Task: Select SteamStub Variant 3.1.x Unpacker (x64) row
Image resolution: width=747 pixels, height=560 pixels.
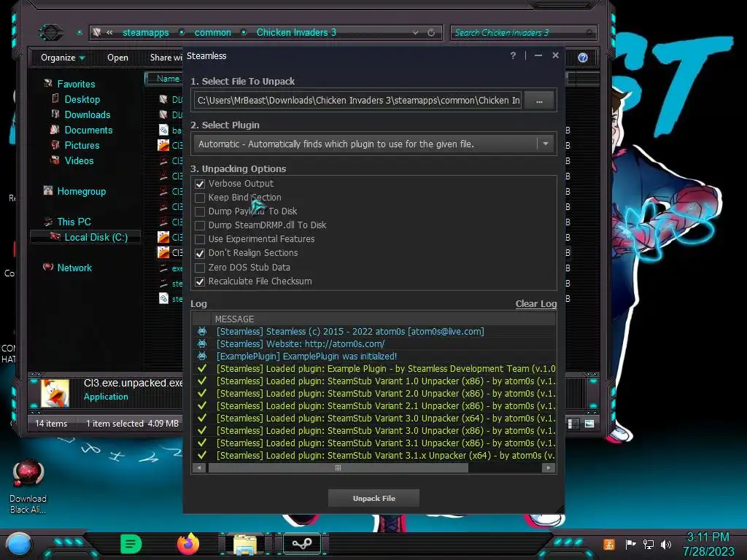Action: [x=374, y=455]
